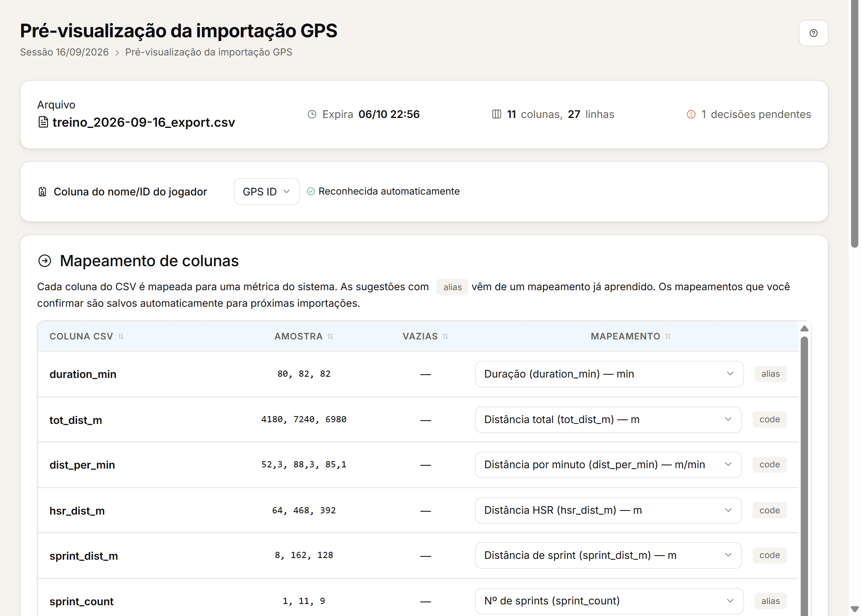This screenshot has width=861, height=616.
Task: Open the Distância por minuto mapping dropdown
Action: coord(608,464)
